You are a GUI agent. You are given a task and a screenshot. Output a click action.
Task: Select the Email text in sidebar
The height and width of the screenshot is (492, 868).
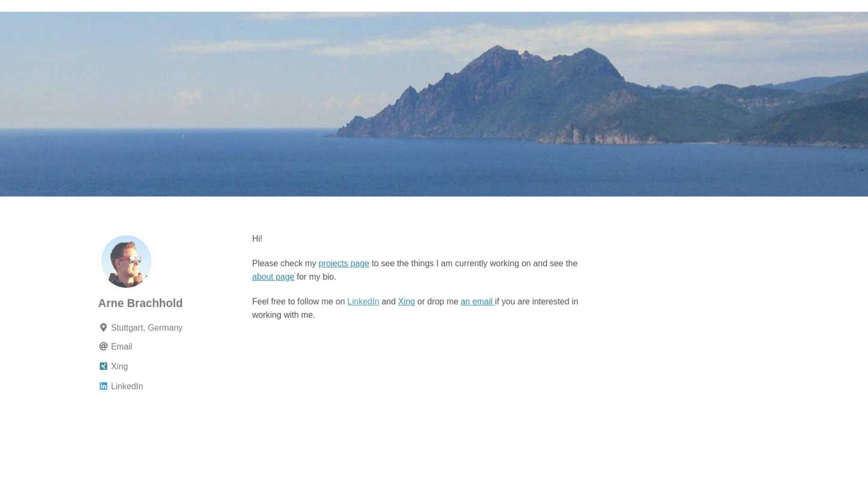[121, 347]
